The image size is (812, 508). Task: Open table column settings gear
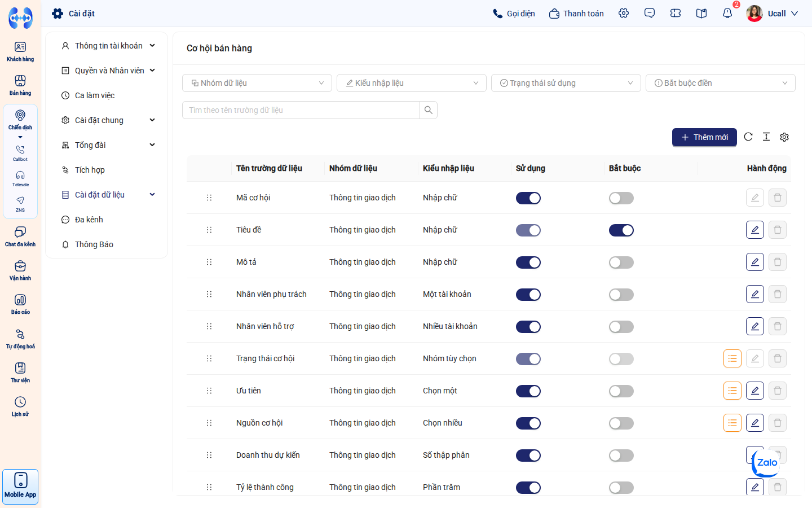pos(784,137)
